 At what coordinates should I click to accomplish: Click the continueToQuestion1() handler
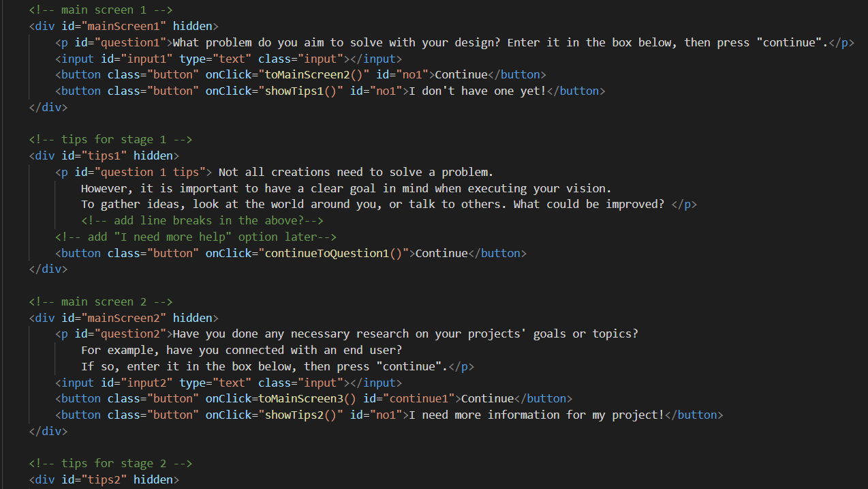(336, 254)
